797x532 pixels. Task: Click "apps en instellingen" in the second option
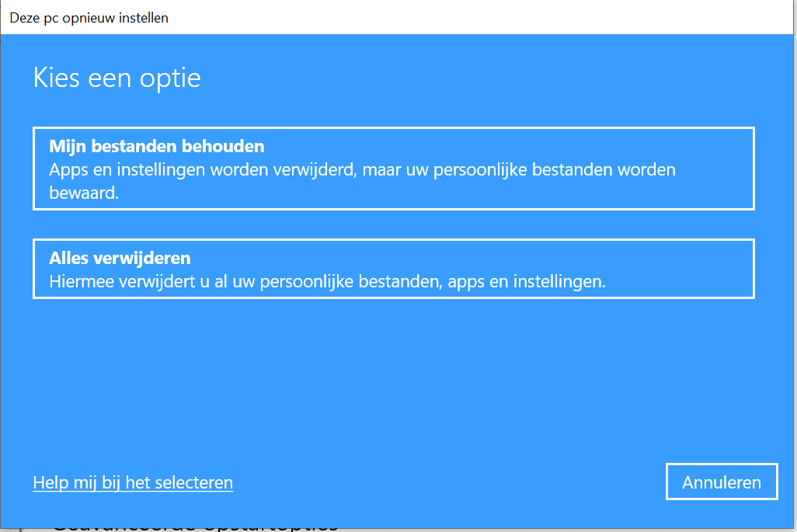pos(527,281)
